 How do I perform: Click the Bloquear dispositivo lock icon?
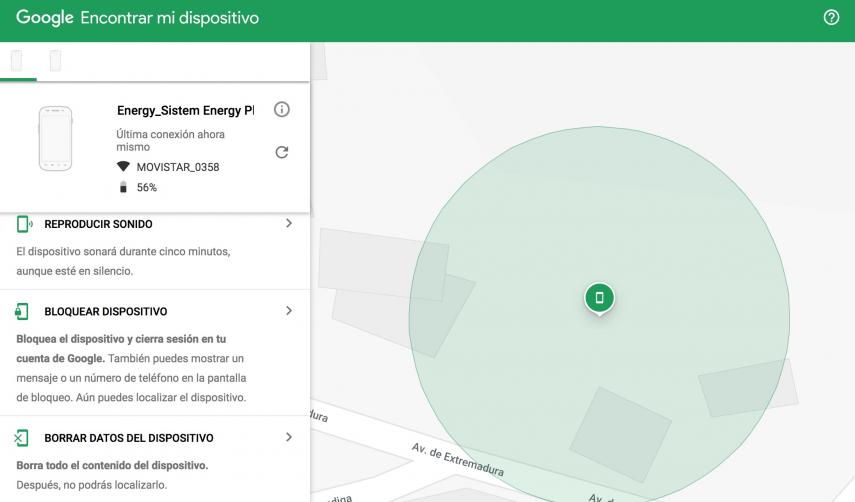[x=22, y=311]
